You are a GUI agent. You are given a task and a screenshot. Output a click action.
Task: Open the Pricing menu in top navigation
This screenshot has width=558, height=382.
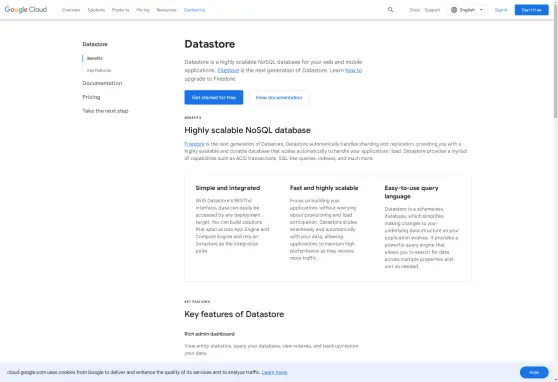pyautogui.click(x=143, y=10)
